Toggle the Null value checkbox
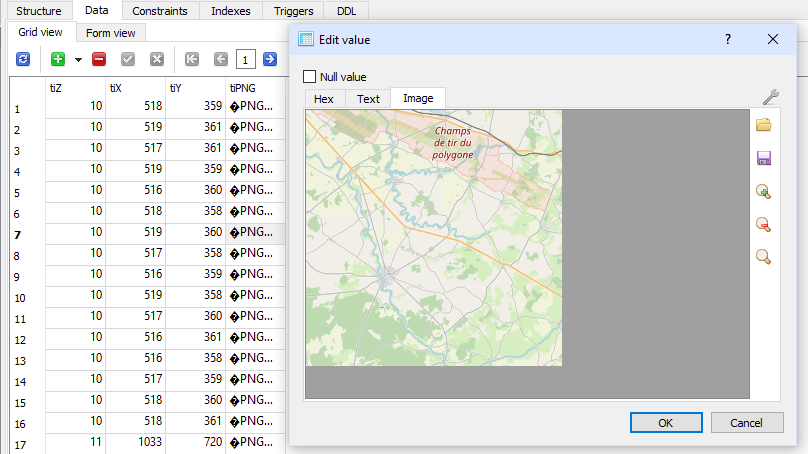The width and height of the screenshot is (808, 454). (309, 77)
